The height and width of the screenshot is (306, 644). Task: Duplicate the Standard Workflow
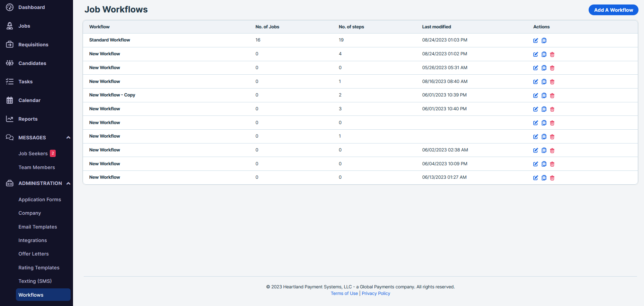click(544, 40)
